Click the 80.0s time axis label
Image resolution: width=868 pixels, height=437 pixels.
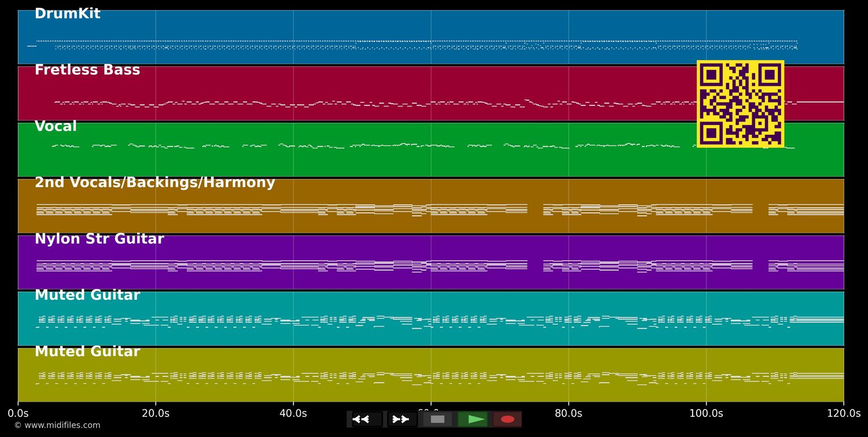pos(568,413)
